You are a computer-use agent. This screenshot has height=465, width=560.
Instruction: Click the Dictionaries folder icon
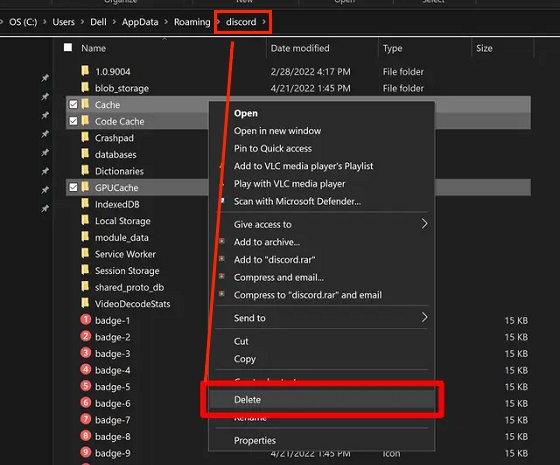85,170
